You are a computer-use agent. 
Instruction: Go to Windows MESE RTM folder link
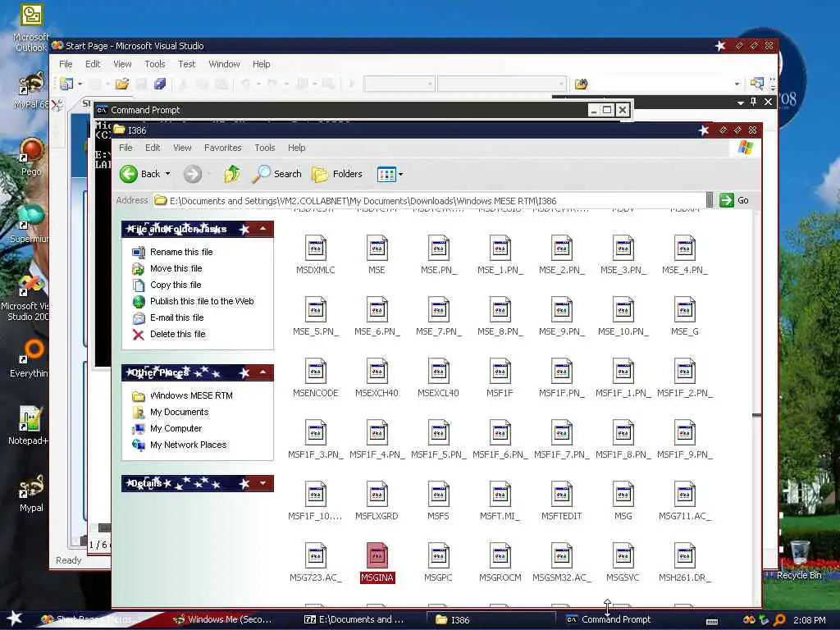click(191, 396)
